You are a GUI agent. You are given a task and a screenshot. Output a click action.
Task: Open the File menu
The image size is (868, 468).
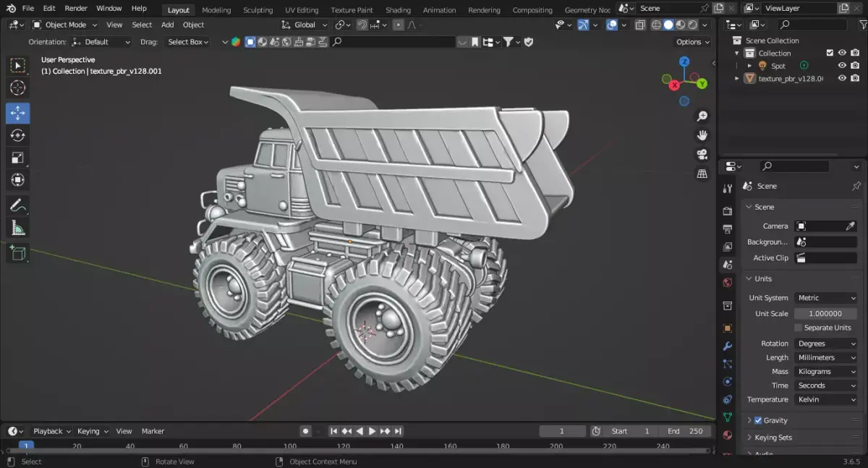[28, 9]
